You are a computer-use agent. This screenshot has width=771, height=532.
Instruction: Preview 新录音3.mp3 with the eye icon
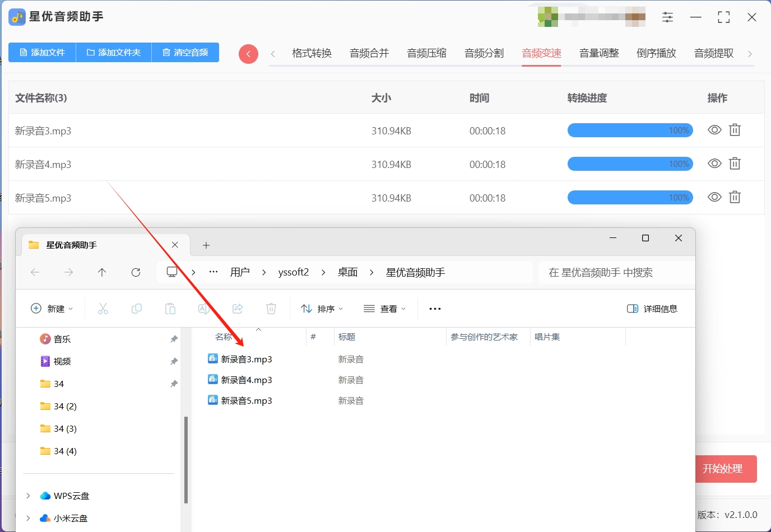[714, 130]
